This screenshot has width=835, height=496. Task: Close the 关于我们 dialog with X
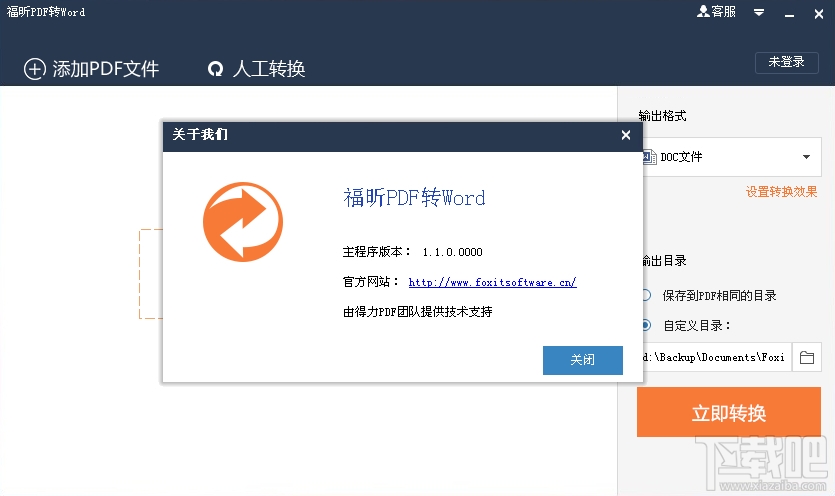[x=626, y=135]
